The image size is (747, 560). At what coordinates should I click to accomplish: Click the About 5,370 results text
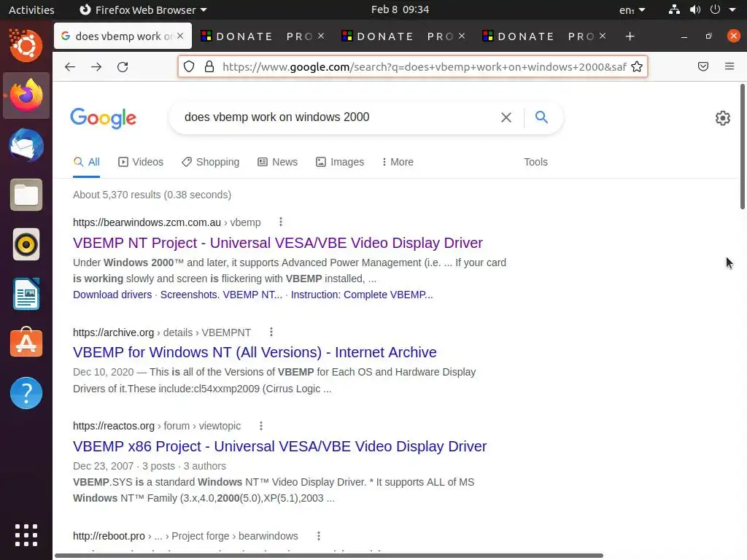tap(152, 195)
